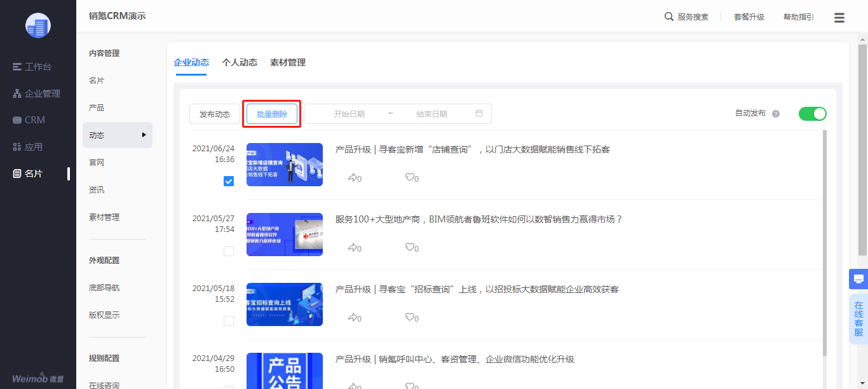Click share icon on 招标查询 post
The height and width of the screenshot is (389, 868).
(353, 317)
